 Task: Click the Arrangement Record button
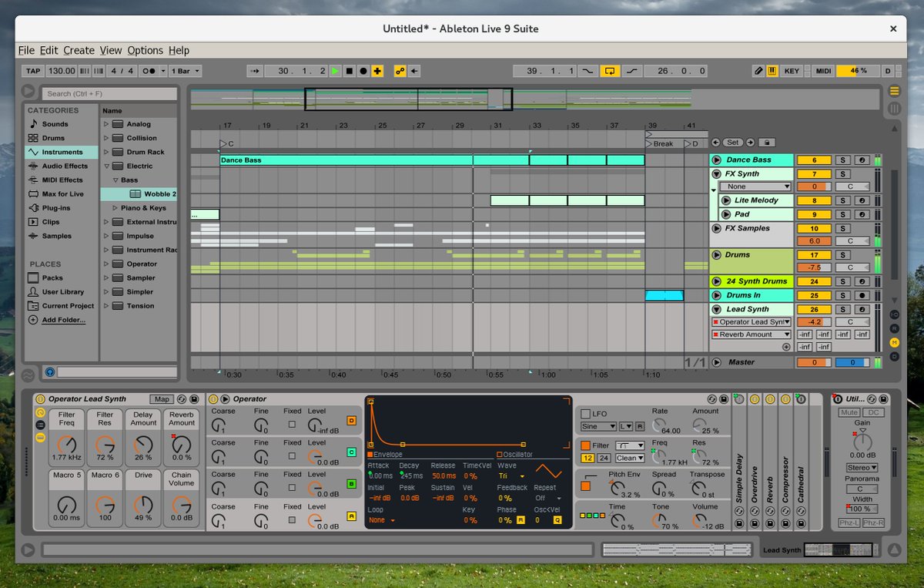pyautogui.click(x=363, y=71)
